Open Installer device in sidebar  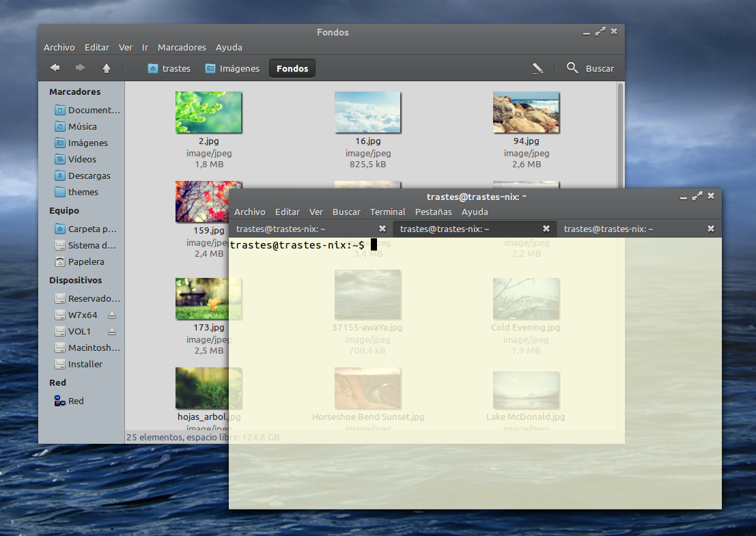[79, 364]
